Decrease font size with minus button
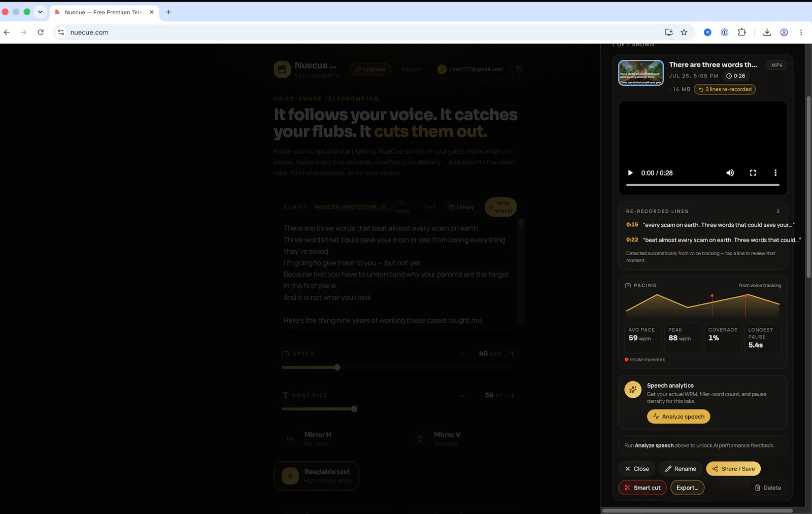The height and width of the screenshot is (514, 812). tap(461, 395)
